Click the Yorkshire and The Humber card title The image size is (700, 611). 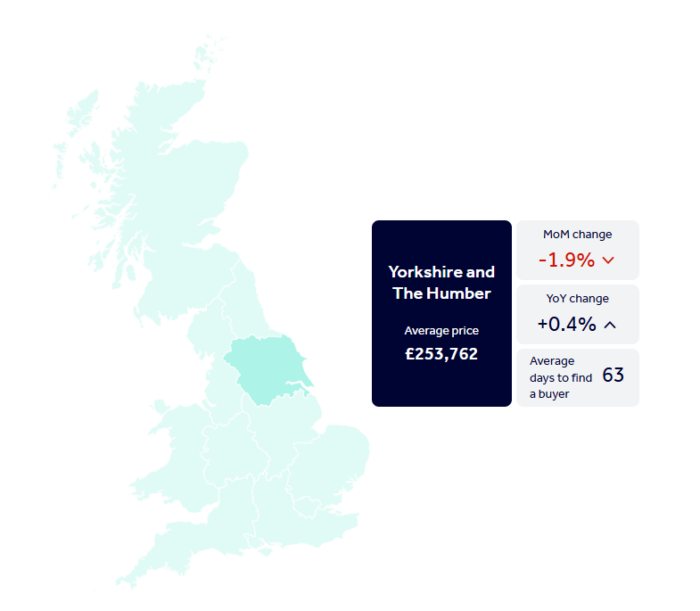(441, 282)
